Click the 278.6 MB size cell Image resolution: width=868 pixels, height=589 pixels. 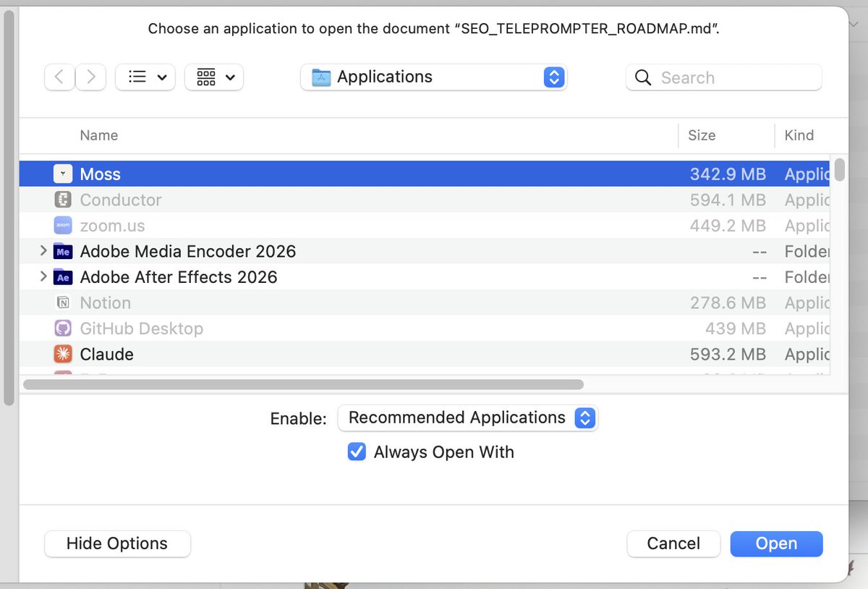click(728, 303)
